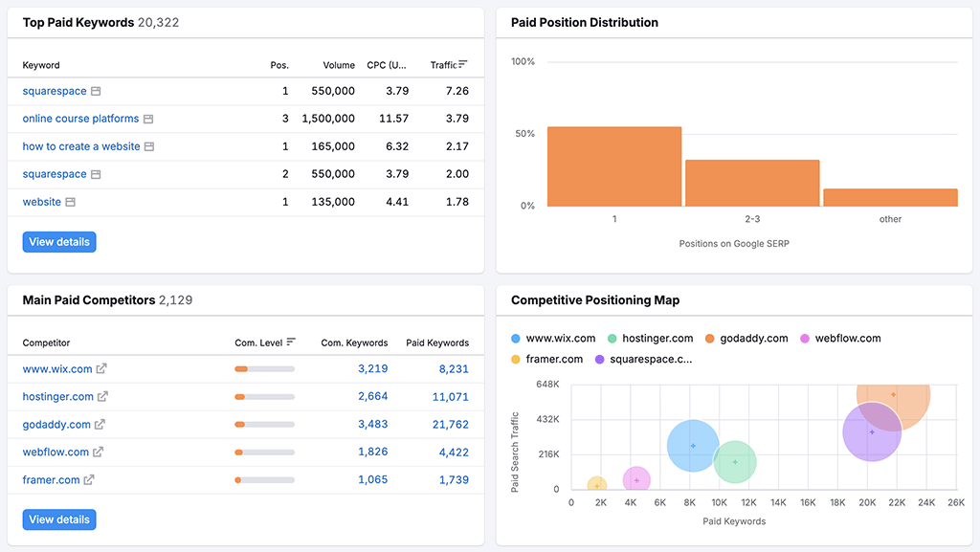Toggle framer.com series in the map legend
Screen dimensions: 980x552
pos(548,360)
